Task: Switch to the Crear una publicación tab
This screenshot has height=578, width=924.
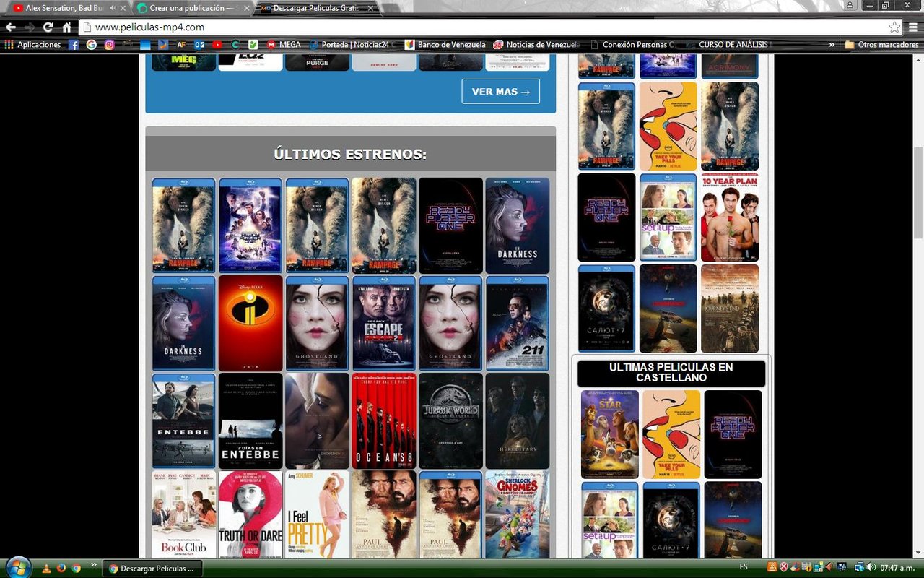Action: point(192,8)
